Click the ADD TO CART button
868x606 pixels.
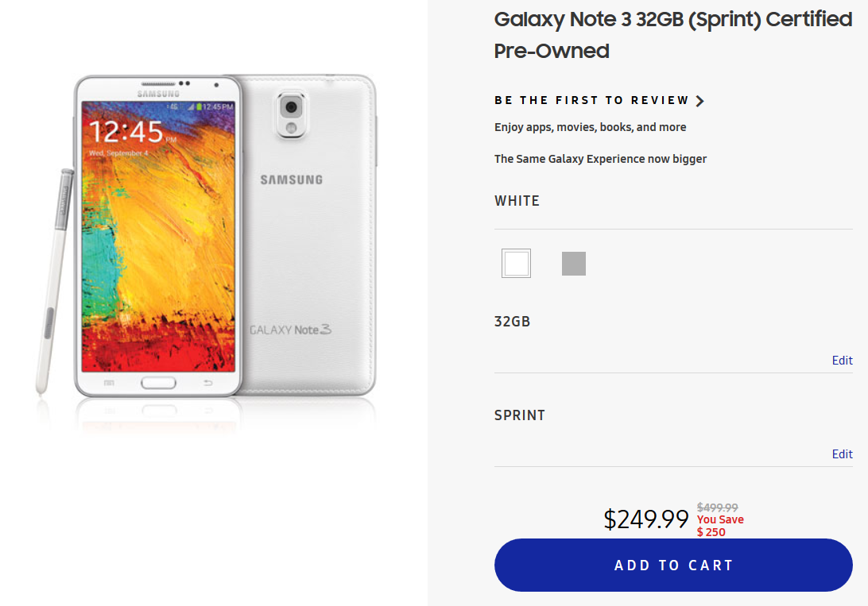click(673, 565)
